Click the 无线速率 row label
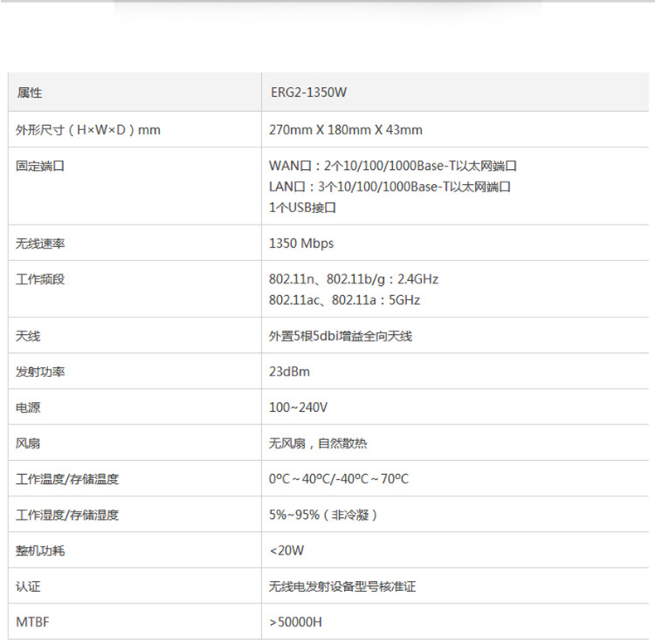 point(41,244)
